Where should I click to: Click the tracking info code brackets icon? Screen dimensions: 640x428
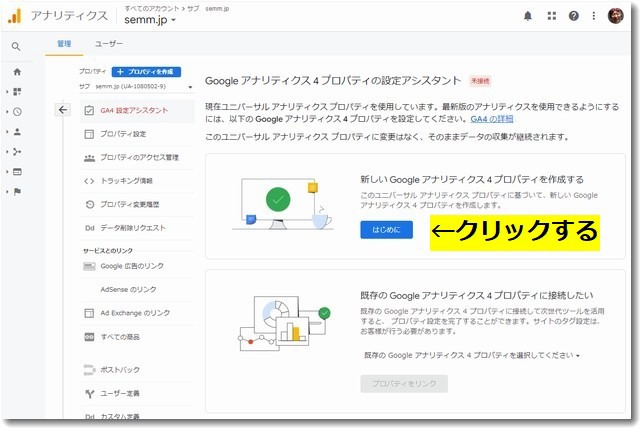coord(89,181)
